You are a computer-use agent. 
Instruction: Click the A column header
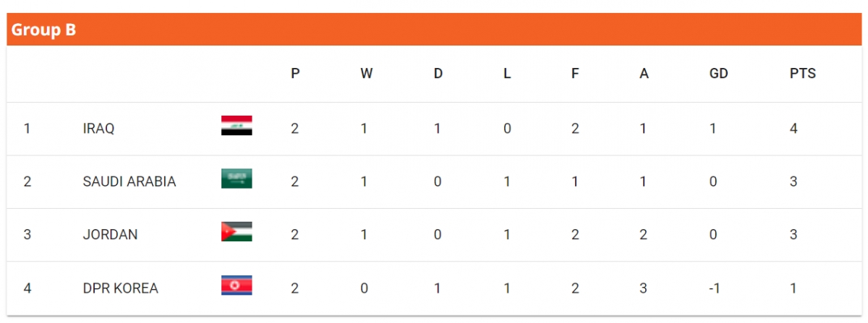tap(644, 74)
